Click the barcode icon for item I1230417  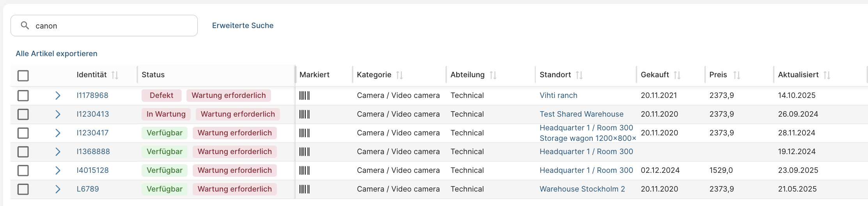(304, 133)
